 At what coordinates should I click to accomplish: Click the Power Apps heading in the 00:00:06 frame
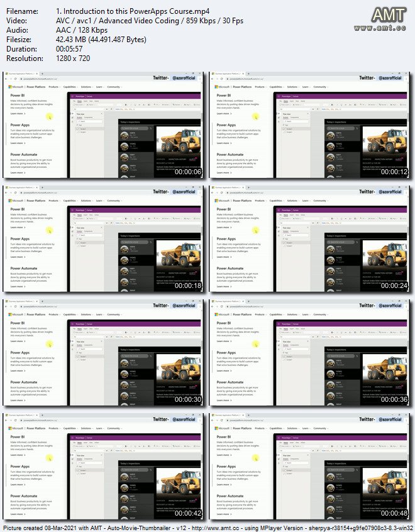pos(19,125)
